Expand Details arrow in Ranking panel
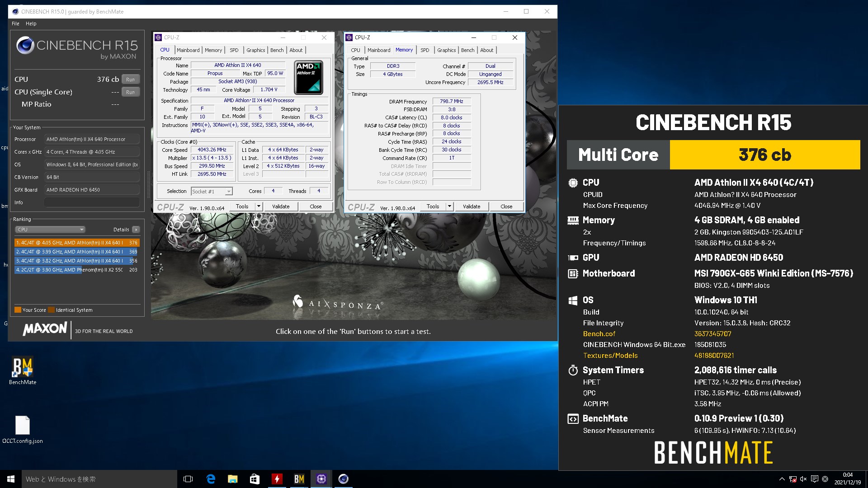868x488 pixels. [x=136, y=230]
